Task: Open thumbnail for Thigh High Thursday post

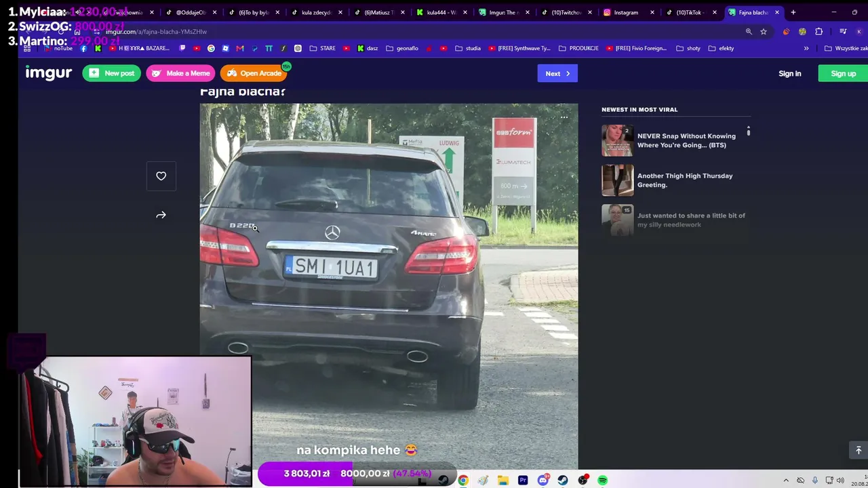Action: (x=618, y=180)
